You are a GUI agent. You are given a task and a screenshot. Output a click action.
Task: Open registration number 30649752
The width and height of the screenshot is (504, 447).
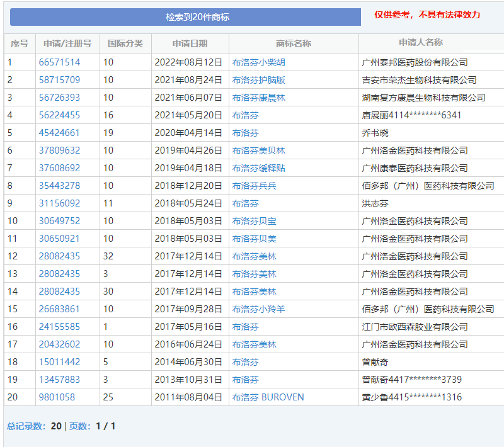click(x=59, y=221)
